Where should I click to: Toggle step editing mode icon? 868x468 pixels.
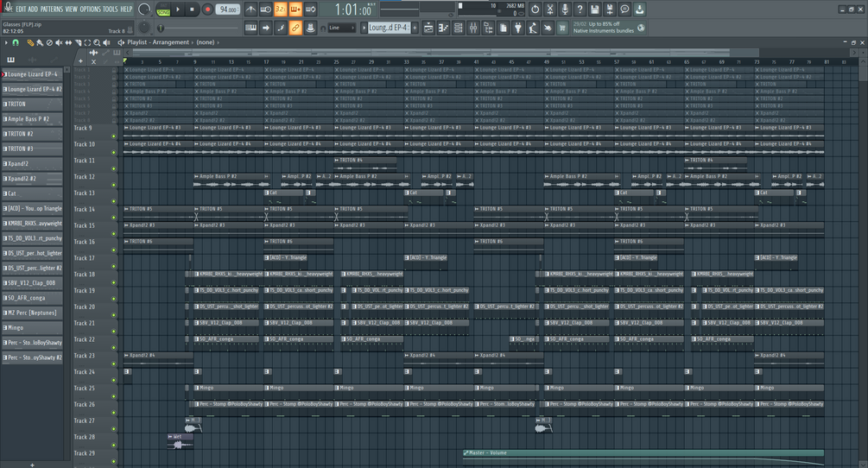click(281, 28)
